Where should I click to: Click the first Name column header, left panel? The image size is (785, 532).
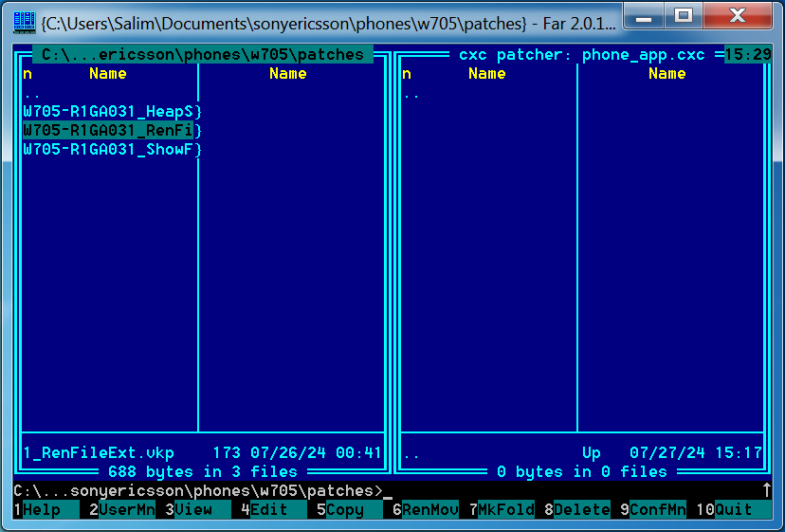click(x=108, y=74)
